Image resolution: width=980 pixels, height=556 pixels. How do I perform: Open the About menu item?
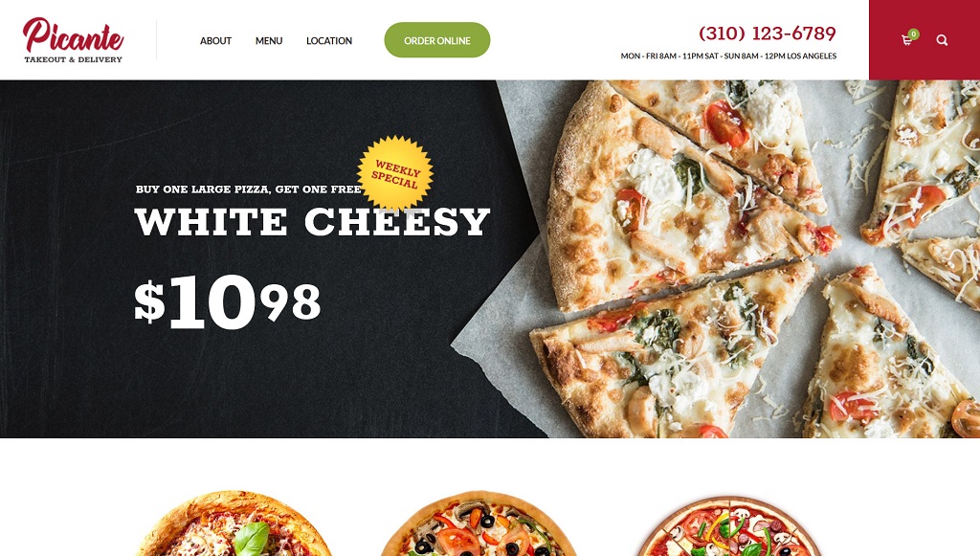pos(215,40)
